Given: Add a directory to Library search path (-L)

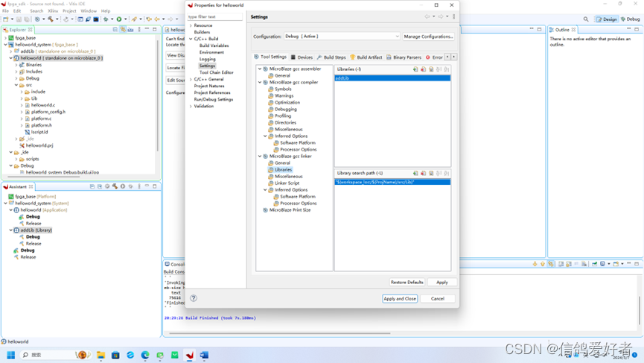Looking at the screenshot, I should click(x=415, y=174).
